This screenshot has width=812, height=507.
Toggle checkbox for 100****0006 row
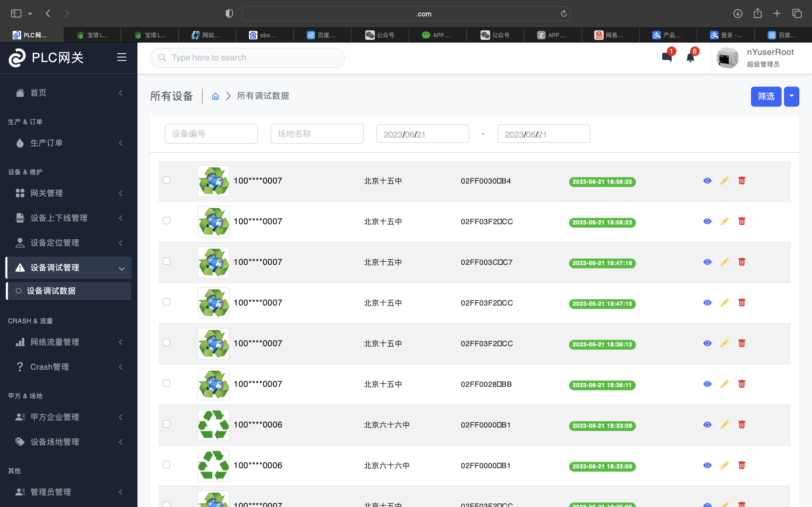click(x=167, y=424)
